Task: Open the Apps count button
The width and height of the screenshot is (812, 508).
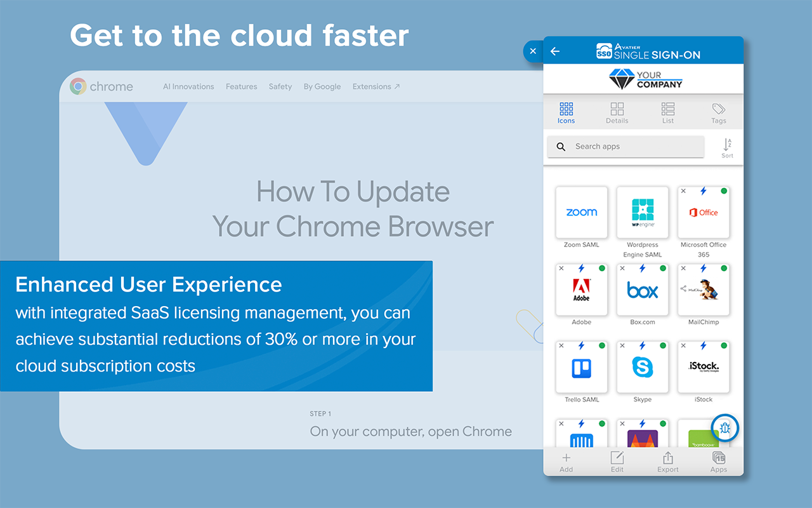Action: point(719,462)
